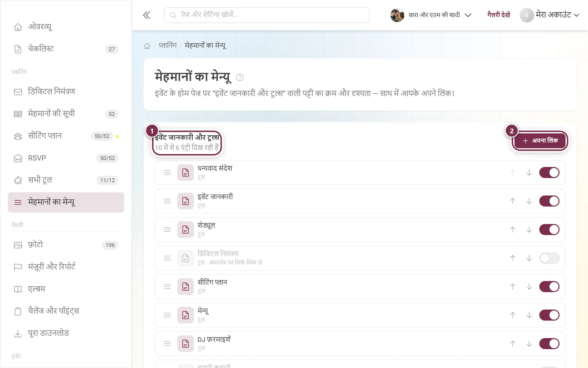
Task: Select मेहमानों की सूची in sidebar
Action: click(x=66, y=114)
